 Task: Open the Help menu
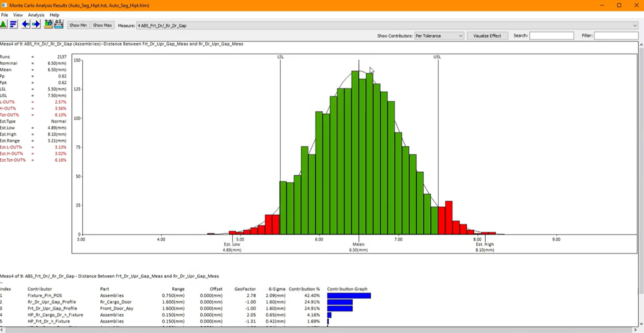click(x=54, y=14)
